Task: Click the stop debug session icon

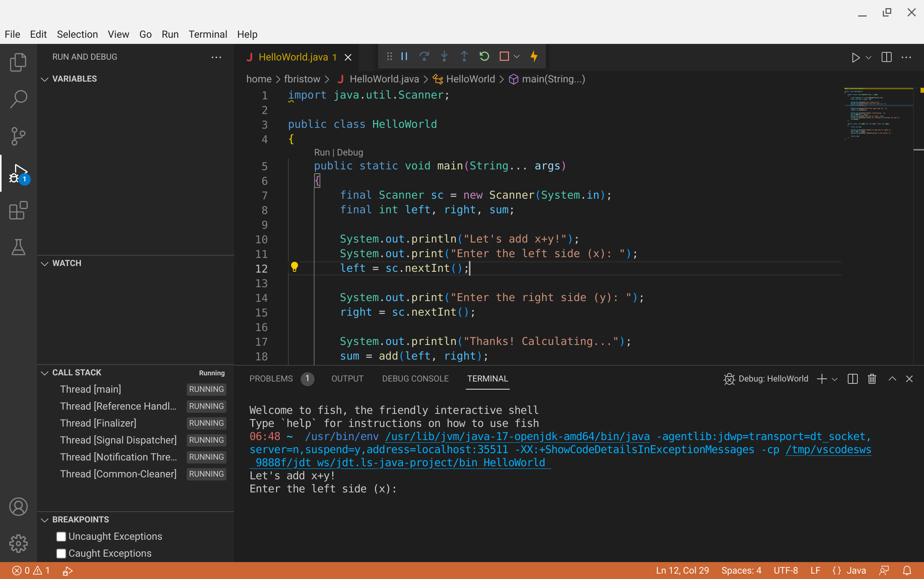Action: 505,57
